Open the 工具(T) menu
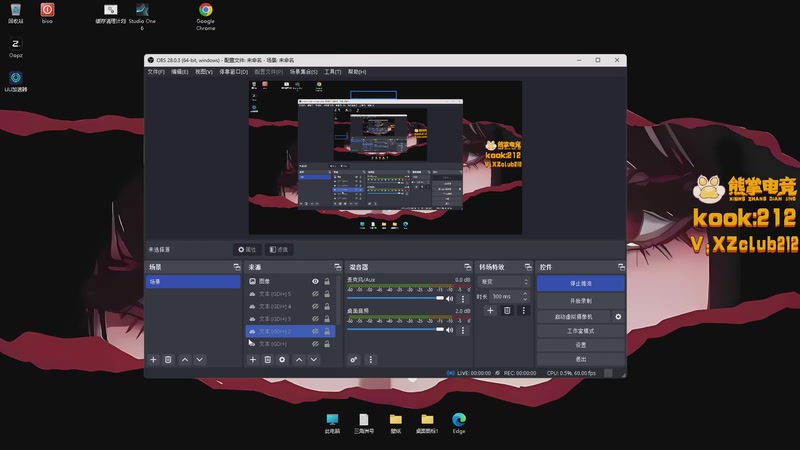The height and width of the screenshot is (450, 800). point(333,72)
